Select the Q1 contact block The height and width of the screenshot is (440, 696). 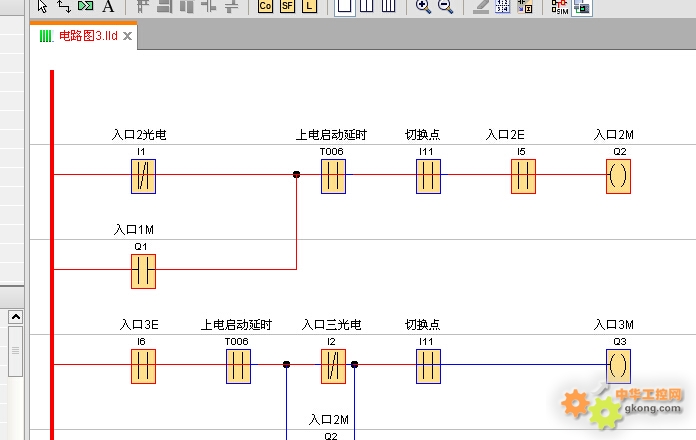[143, 271]
